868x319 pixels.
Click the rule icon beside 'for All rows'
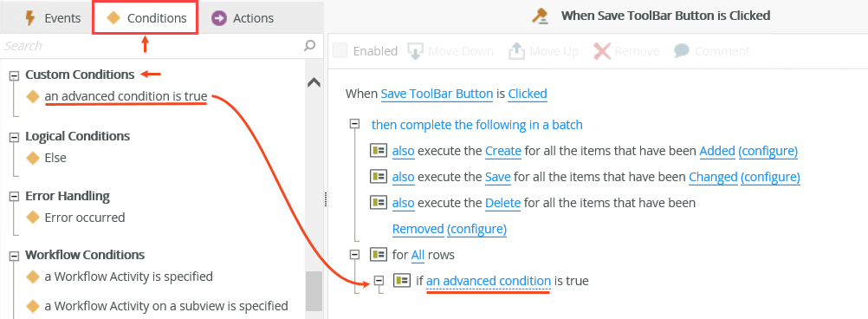(379, 255)
